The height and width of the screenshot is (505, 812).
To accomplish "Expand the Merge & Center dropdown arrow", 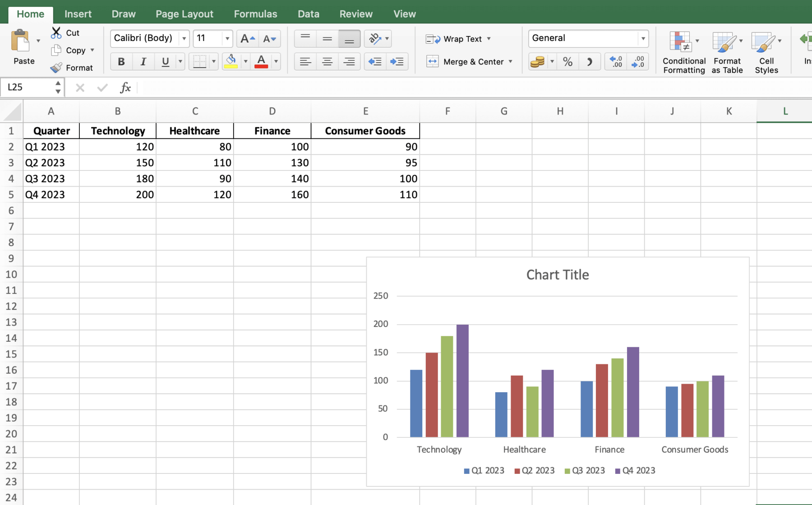I will (x=511, y=62).
